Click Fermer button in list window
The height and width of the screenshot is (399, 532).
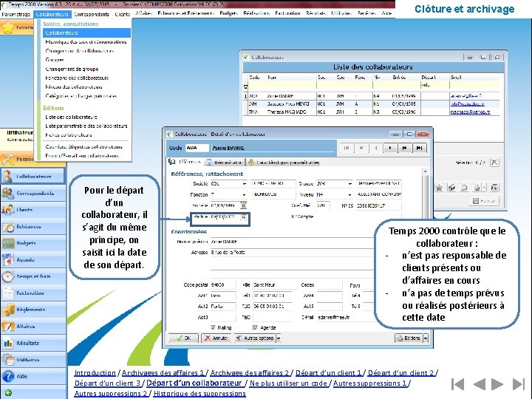coord(484,201)
